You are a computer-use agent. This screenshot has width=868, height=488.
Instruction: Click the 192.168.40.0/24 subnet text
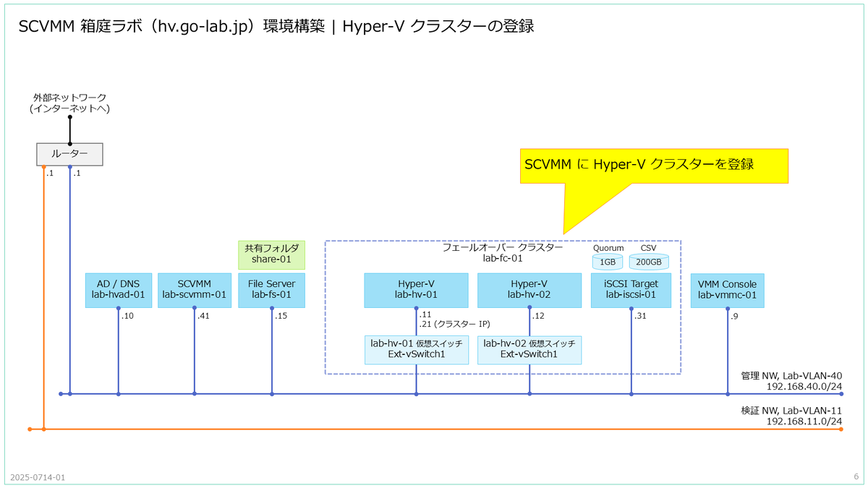[804, 387]
